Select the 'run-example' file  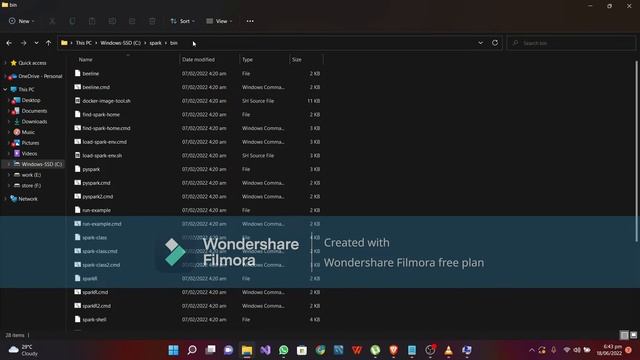96,210
